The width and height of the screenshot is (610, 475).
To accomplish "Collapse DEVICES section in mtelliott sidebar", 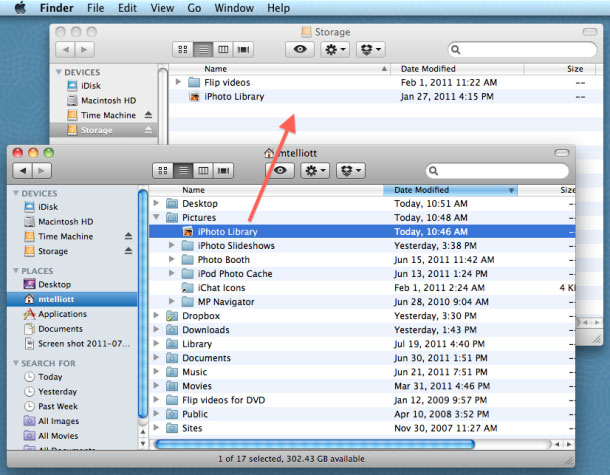I will tap(16, 193).
